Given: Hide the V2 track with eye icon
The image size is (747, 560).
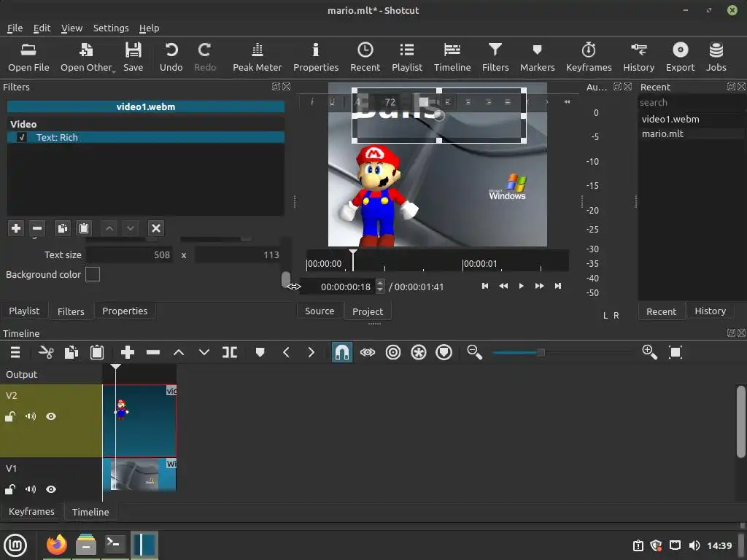Looking at the screenshot, I should [x=51, y=416].
